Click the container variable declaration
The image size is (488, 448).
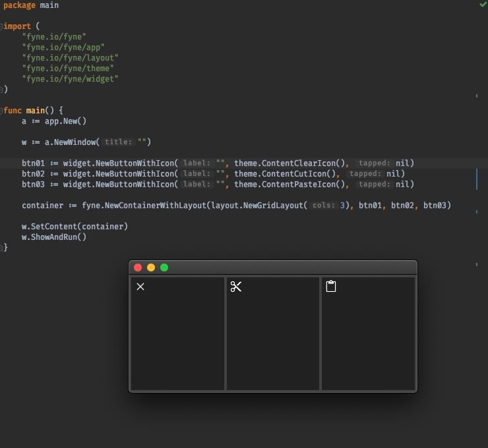(42, 206)
